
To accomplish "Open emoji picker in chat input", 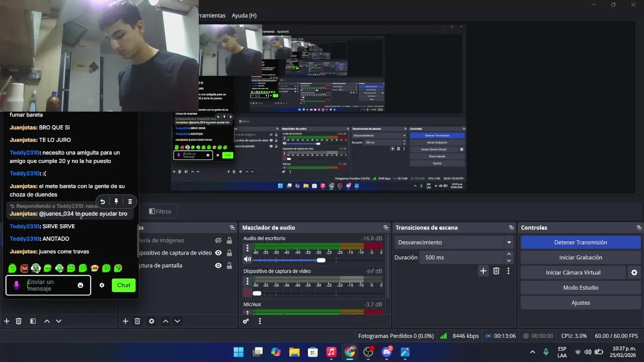I will [x=80, y=285].
